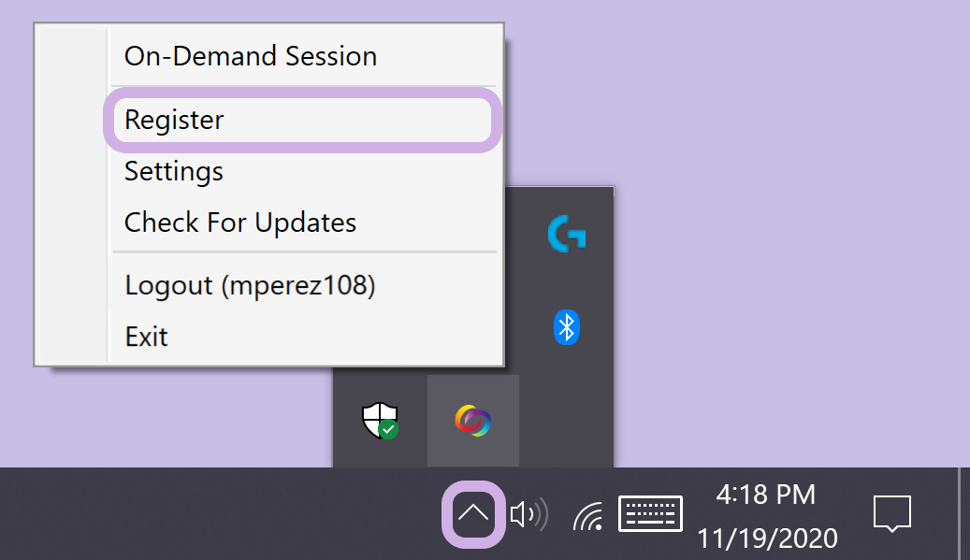The height and width of the screenshot is (560, 970).
Task: Open the Action Center notification icon
Action: (891, 513)
